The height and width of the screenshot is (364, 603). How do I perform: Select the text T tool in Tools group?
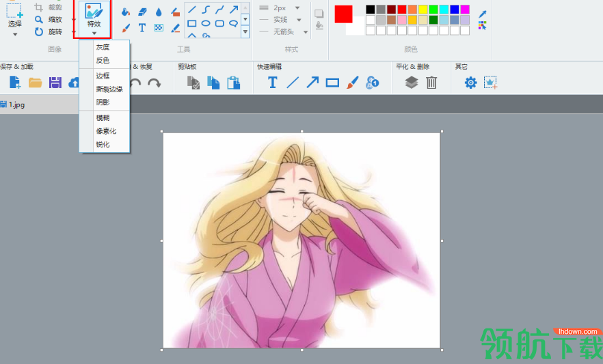click(x=142, y=27)
